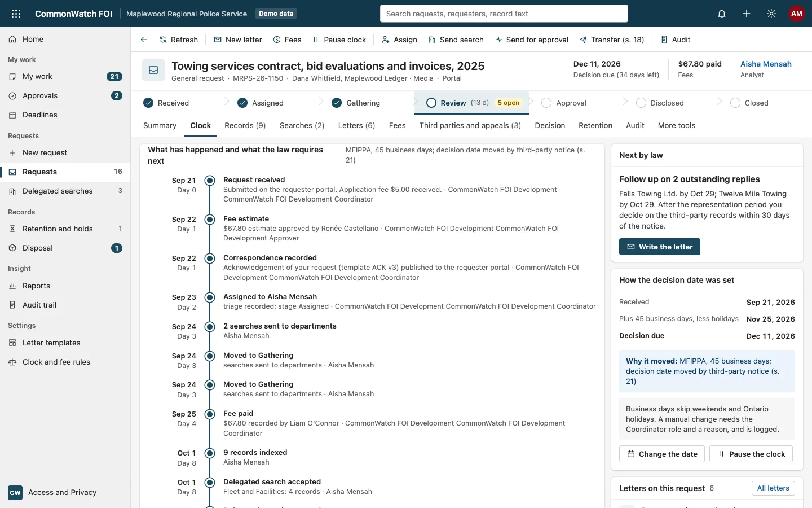Image resolution: width=812 pixels, height=508 pixels.
Task: Go back using the left arrow icon
Action: coord(144,40)
